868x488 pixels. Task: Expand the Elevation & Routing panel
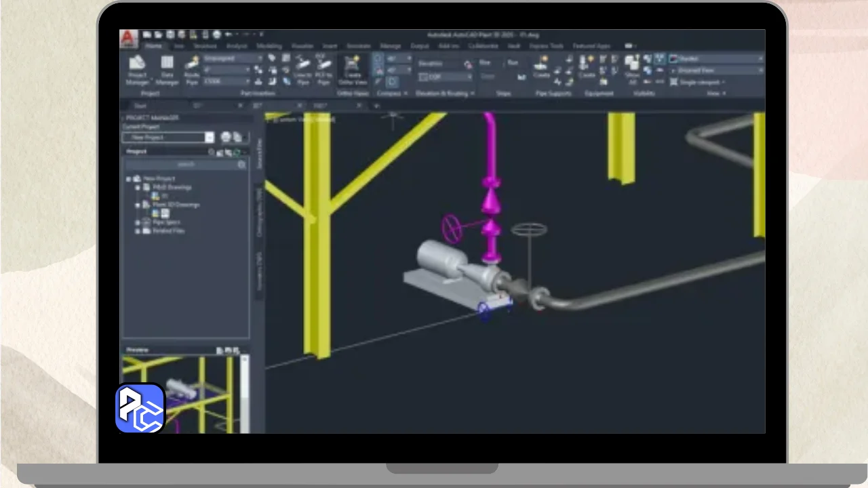pos(471,94)
